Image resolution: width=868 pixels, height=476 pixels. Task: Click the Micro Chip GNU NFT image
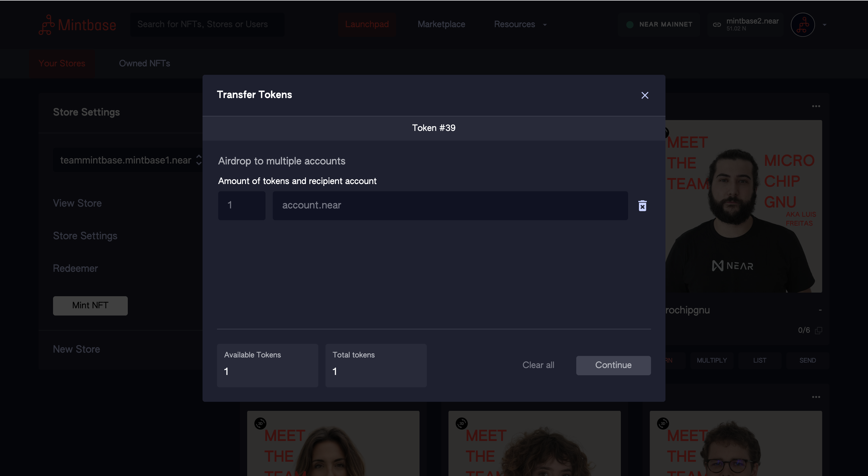click(743, 206)
